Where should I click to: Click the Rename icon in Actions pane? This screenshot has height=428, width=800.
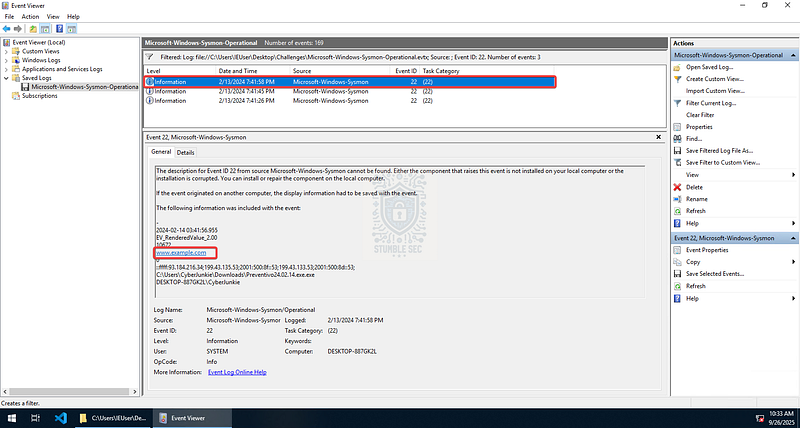677,199
